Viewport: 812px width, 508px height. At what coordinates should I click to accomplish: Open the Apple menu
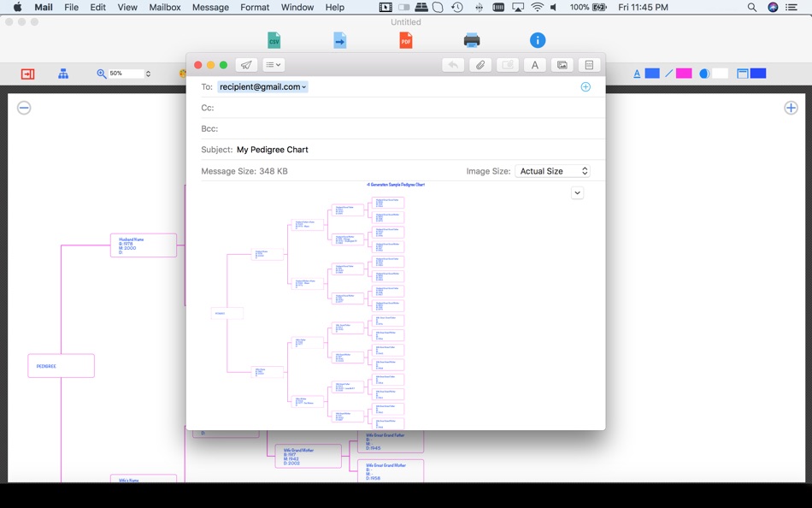17,7
